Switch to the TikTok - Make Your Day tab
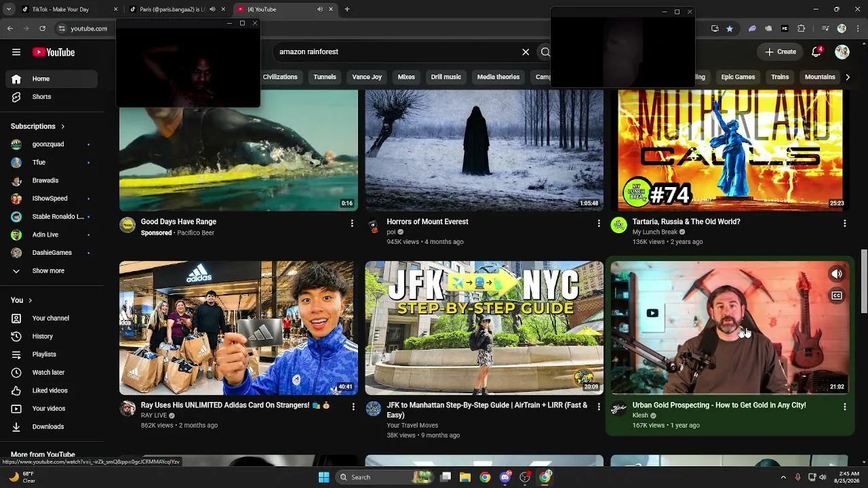The image size is (868, 488). [x=68, y=9]
